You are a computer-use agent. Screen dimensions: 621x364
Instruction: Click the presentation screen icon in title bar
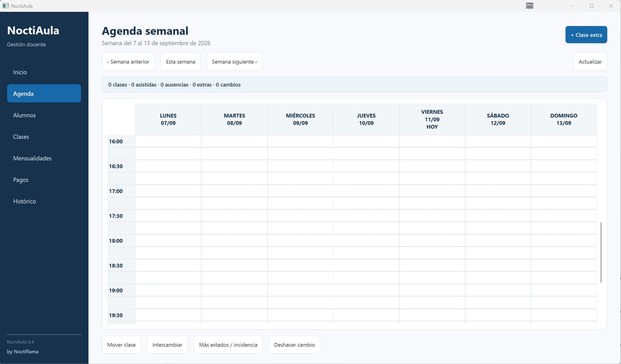pyautogui.click(x=530, y=6)
